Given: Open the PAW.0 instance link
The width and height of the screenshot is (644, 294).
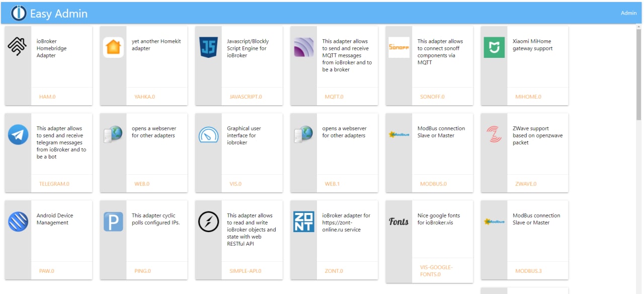Looking at the screenshot, I should tap(46, 271).
